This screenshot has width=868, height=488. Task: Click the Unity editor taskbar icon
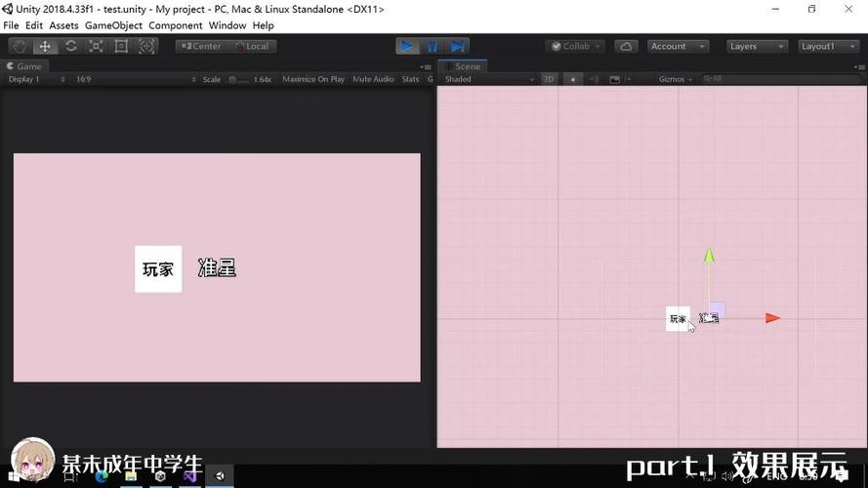[x=220, y=476]
